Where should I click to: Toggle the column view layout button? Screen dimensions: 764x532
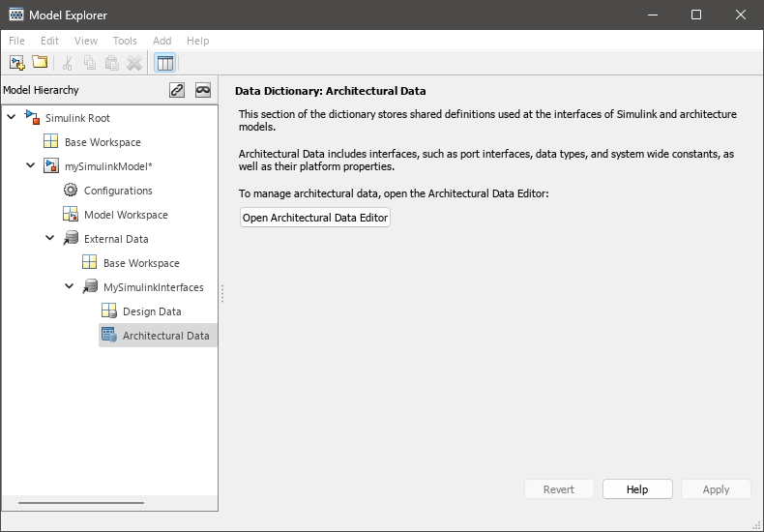click(x=164, y=63)
